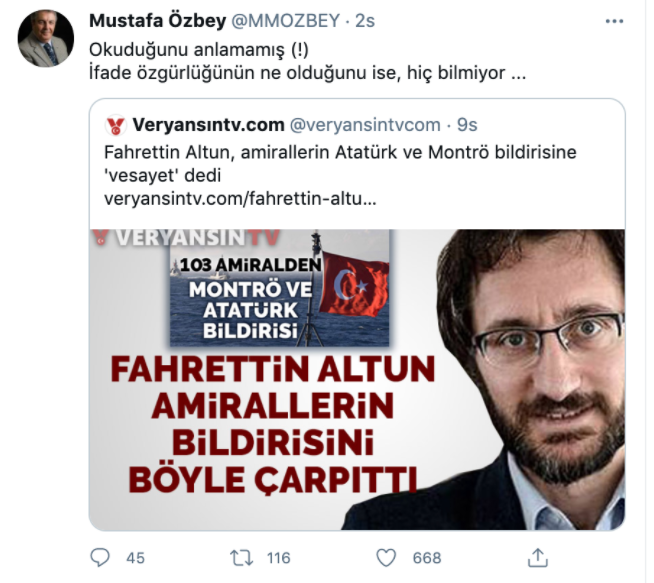Open the three-dot more options menu
The height and width of the screenshot is (583, 654).
pos(614,21)
